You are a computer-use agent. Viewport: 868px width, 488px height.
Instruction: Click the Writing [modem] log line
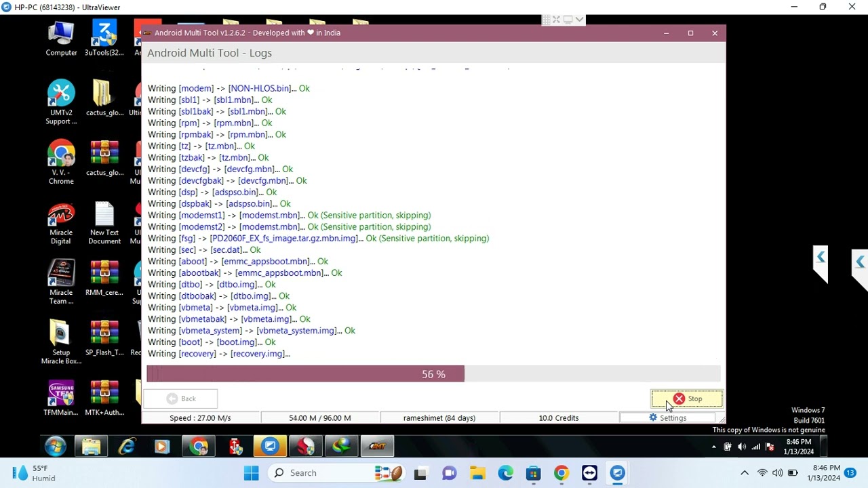229,88
